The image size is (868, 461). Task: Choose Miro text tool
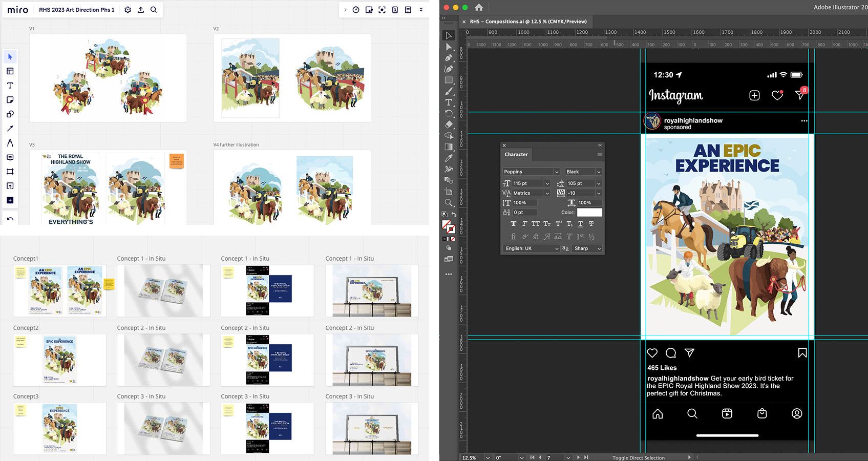(10, 86)
